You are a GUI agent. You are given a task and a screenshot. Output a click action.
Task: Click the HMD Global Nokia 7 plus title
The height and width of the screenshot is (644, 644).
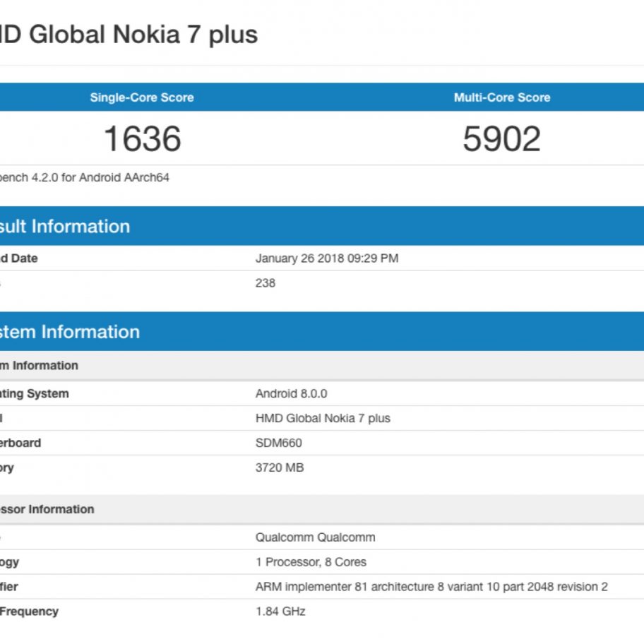point(129,34)
